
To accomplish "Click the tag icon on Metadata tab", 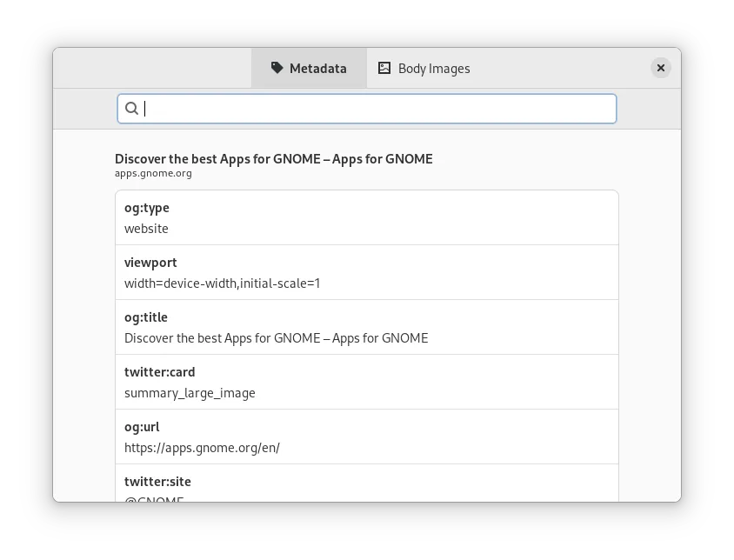I will (277, 68).
